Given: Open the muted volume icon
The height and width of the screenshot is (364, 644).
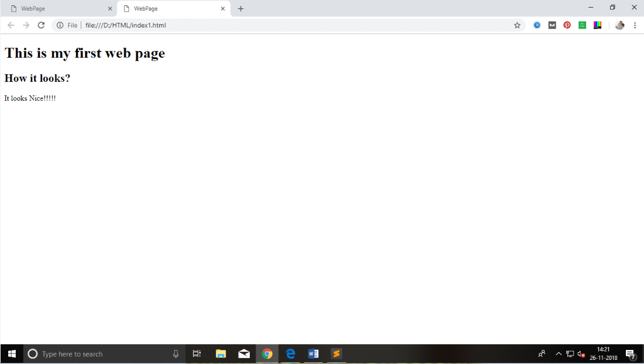Looking at the screenshot, I should (581, 353).
